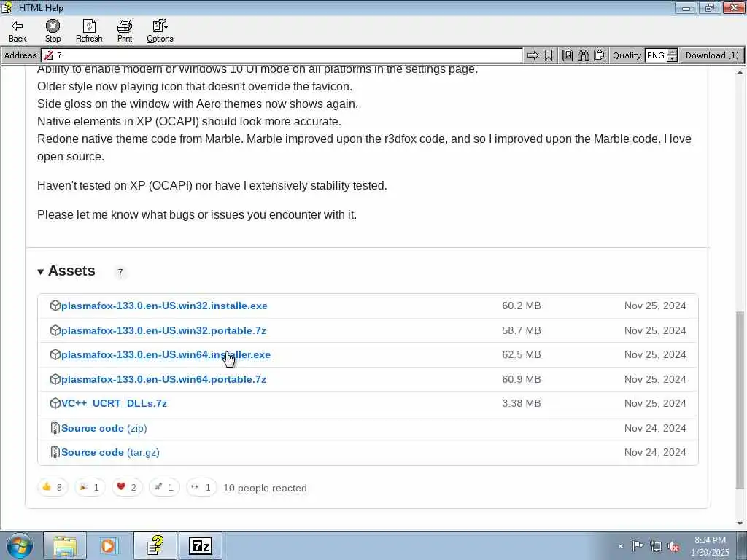This screenshot has height=560, width=747.
Task: Click the scrollbar down arrow
Action: [x=740, y=524]
